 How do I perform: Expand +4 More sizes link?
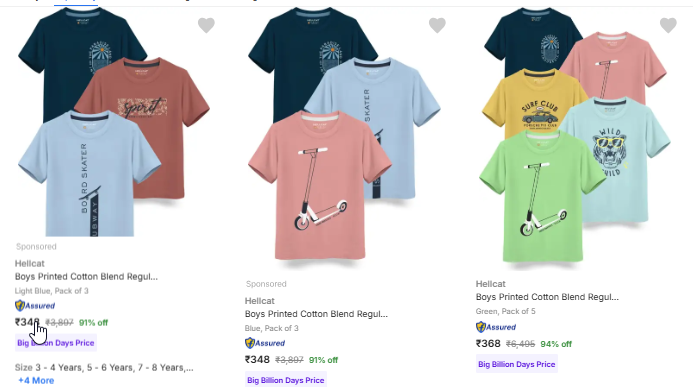(36, 380)
